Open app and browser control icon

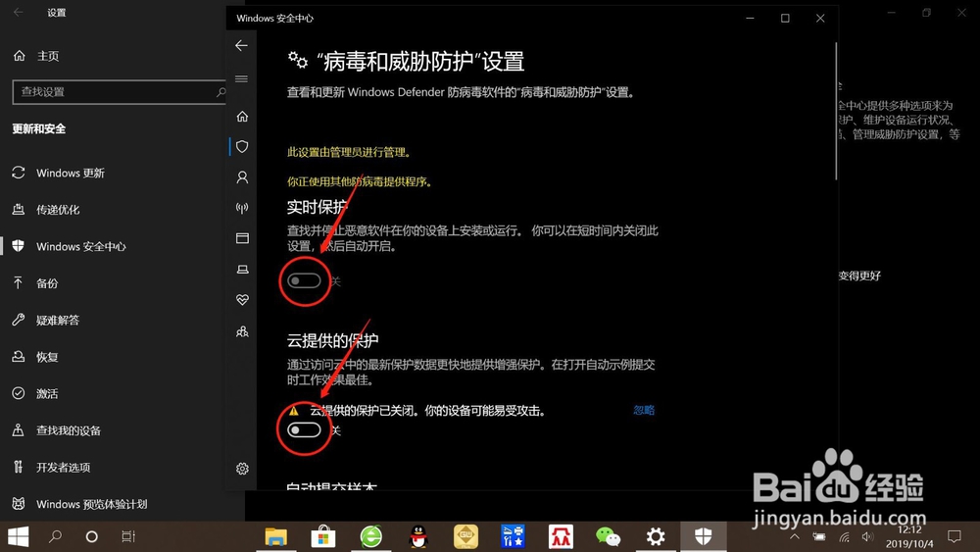242,238
